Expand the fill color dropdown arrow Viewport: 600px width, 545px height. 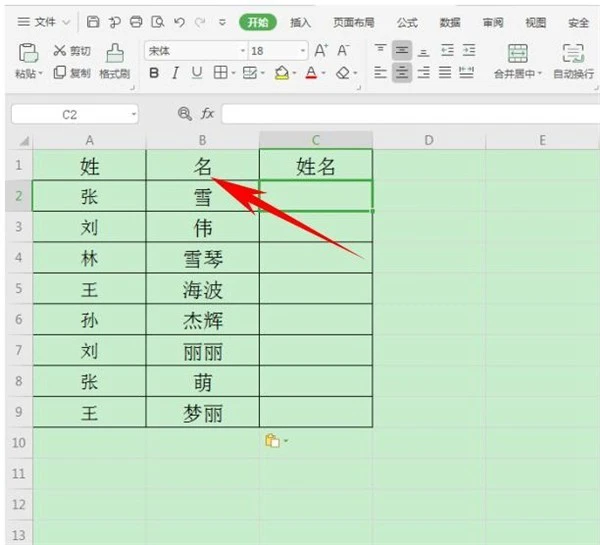coord(294,73)
